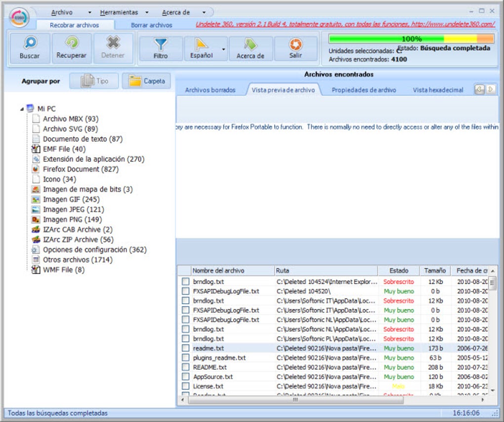
Task: Click the Español language flag icon
Action: (201, 44)
